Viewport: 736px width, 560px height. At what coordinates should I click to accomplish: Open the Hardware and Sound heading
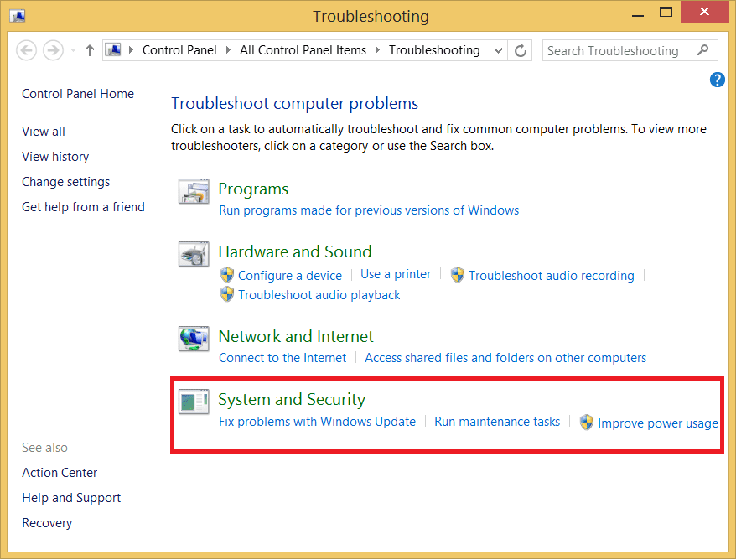(295, 252)
